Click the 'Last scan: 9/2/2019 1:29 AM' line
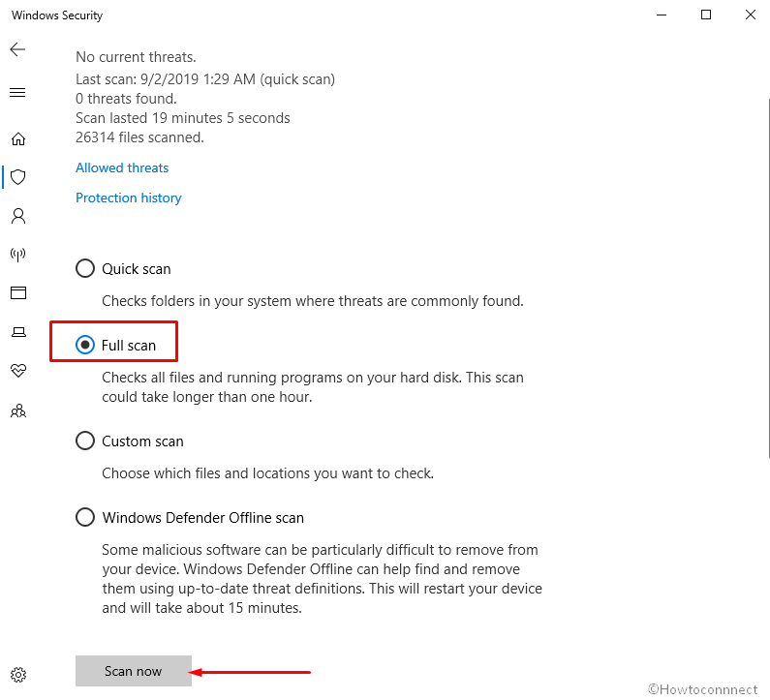The image size is (770, 700). point(205,79)
